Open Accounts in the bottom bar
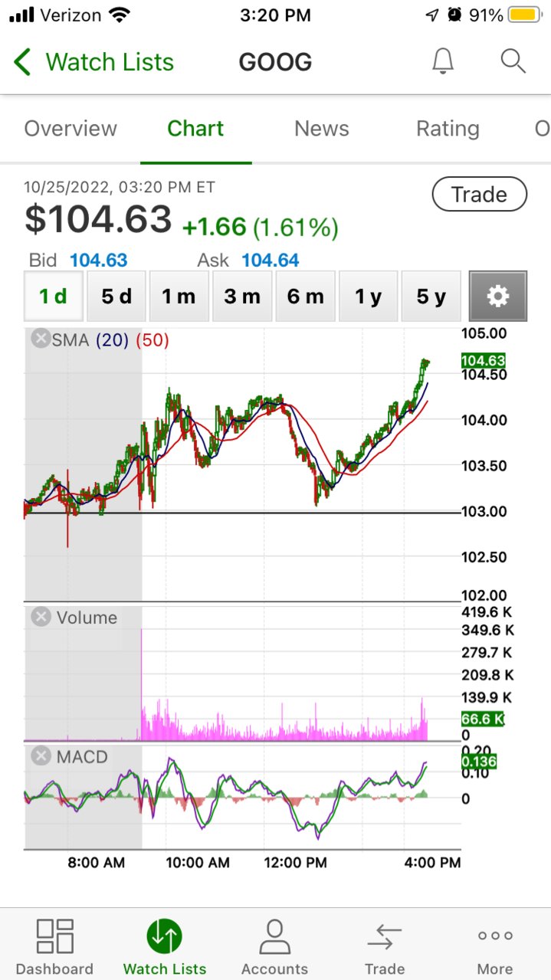This screenshot has height=980, width=551. click(274, 948)
